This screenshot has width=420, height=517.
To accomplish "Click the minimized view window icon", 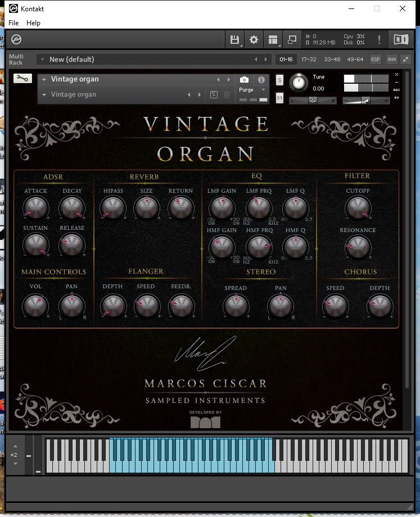I will (x=292, y=39).
